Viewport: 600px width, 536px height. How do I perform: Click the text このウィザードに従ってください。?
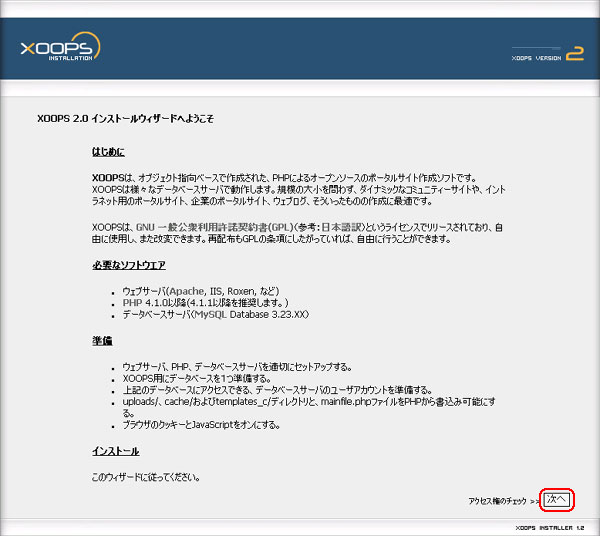click(146, 477)
